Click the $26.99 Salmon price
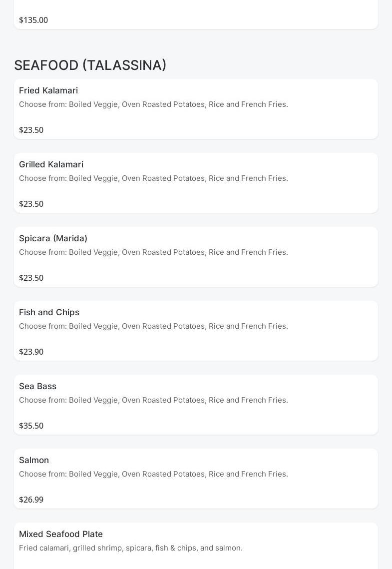 click(x=31, y=500)
